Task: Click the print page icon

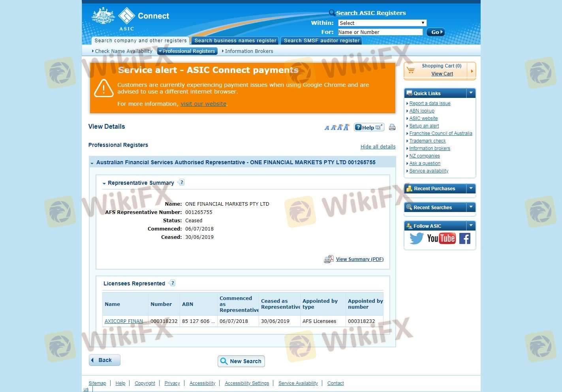Action: tap(392, 127)
